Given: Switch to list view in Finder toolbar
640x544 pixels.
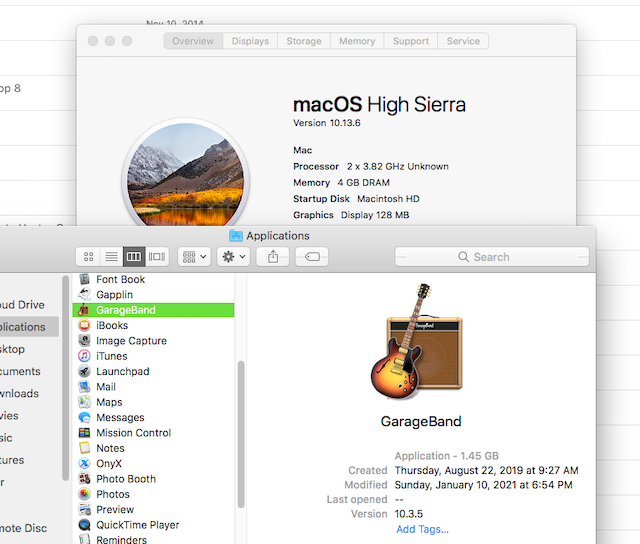Looking at the screenshot, I should coord(112,257).
